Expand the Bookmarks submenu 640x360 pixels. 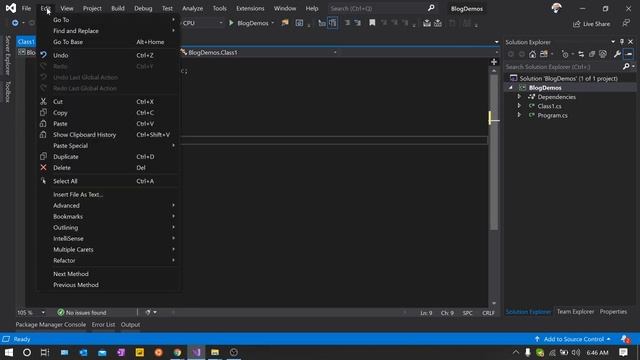(x=108, y=217)
